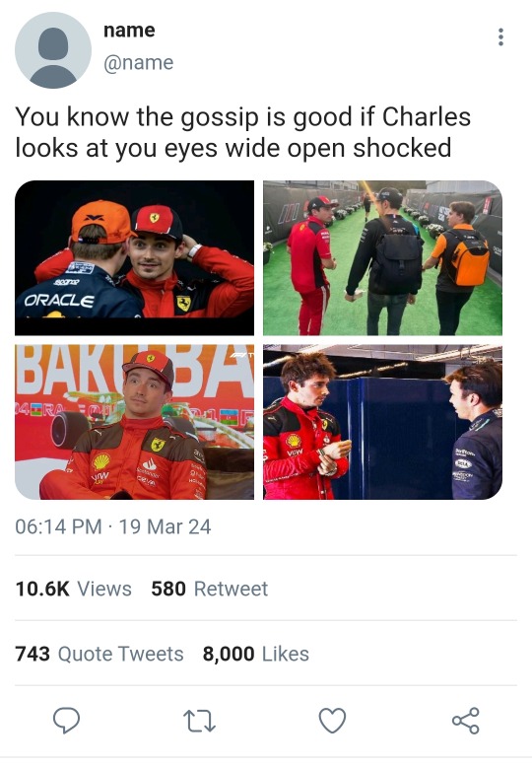Tap the retweet arrows icon

pyautogui.click(x=199, y=721)
